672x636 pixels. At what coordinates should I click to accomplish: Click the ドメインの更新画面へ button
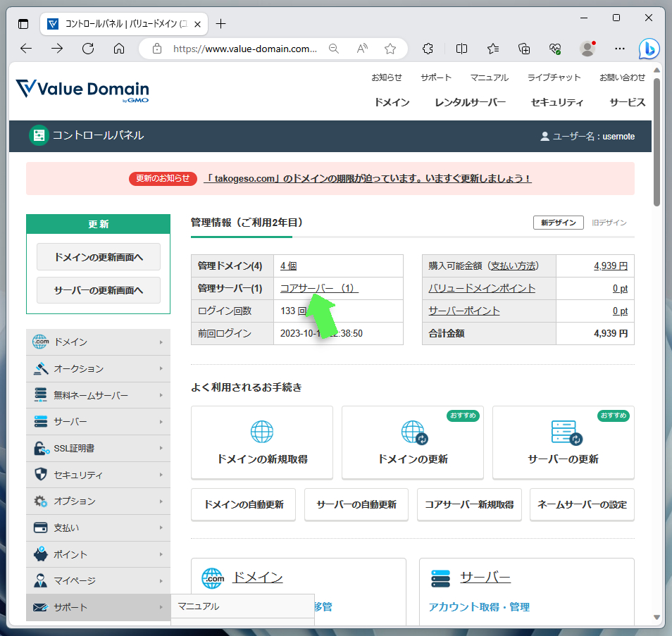point(99,257)
